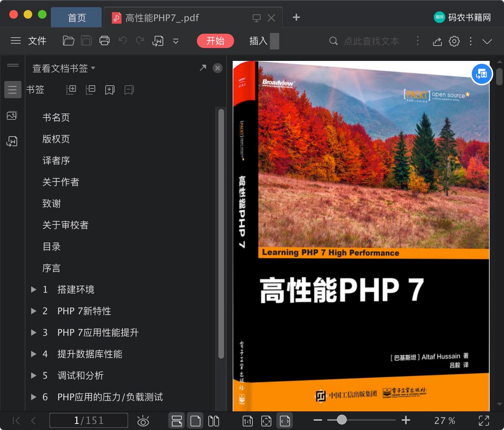Close the 高性能PHP7_.pdf tab
Viewport: 504px width, 430px height.
(x=272, y=18)
